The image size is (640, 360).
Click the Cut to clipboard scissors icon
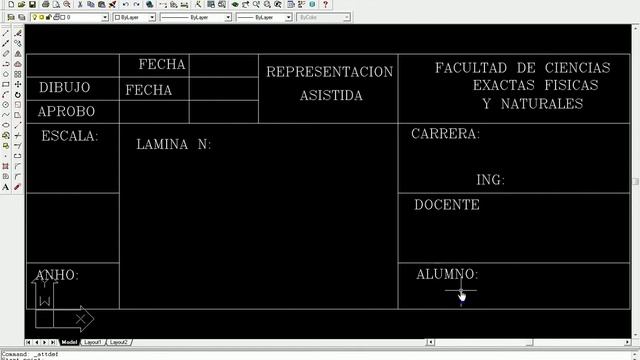[x=80, y=4]
